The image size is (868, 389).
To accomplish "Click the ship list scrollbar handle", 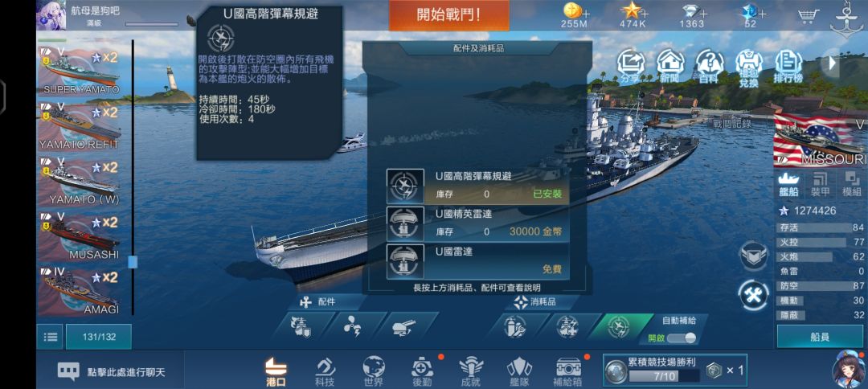I will click(133, 262).
